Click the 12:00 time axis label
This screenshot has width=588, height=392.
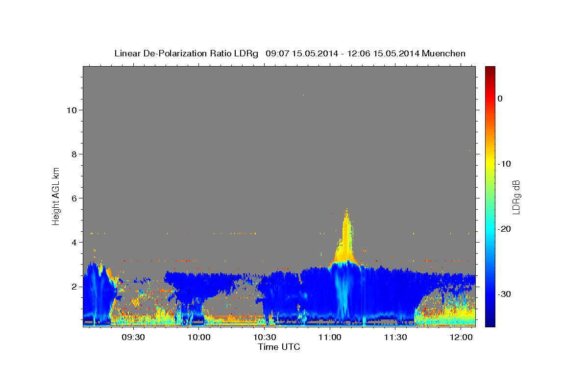[x=462, y=337]
